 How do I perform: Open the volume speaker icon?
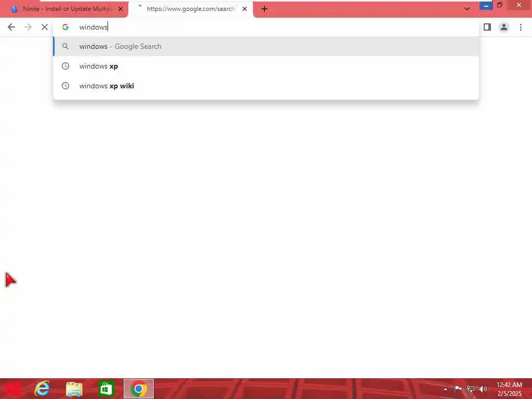(483, 389)
